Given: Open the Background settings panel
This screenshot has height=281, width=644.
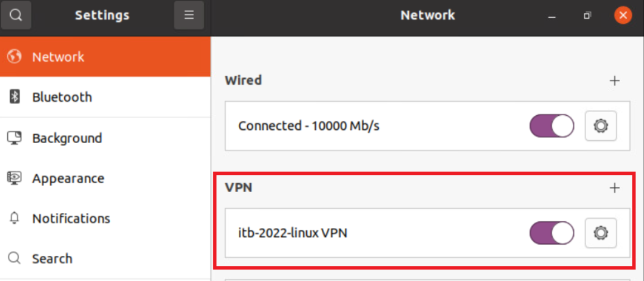Looking at the screenshot, I should pos(67,138).
